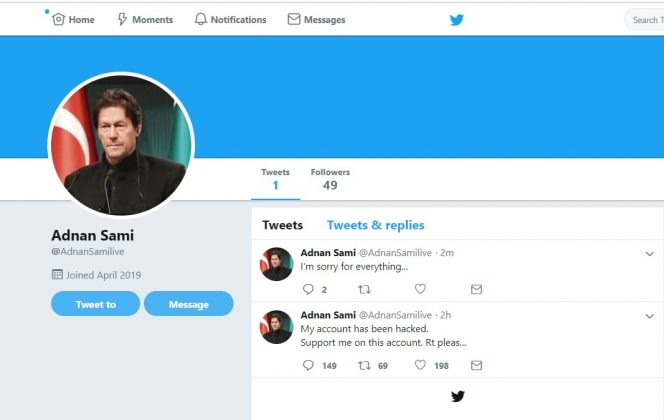
Task: Like the "My account has been hacked" tweet
Action: pyautogui.click(x=420, y=365)
